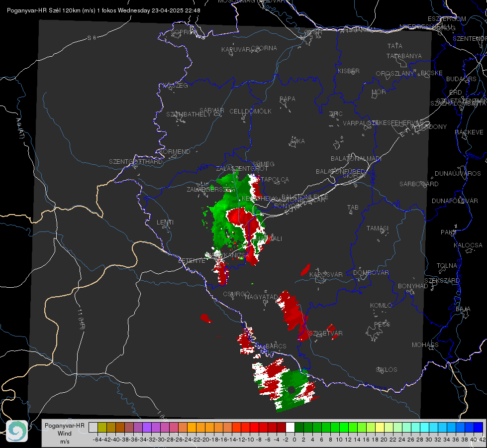Image resolution: width=487 pixels, height=448 pixels.
Task: Click the PAKS city label
Action: tap(449, 232)
